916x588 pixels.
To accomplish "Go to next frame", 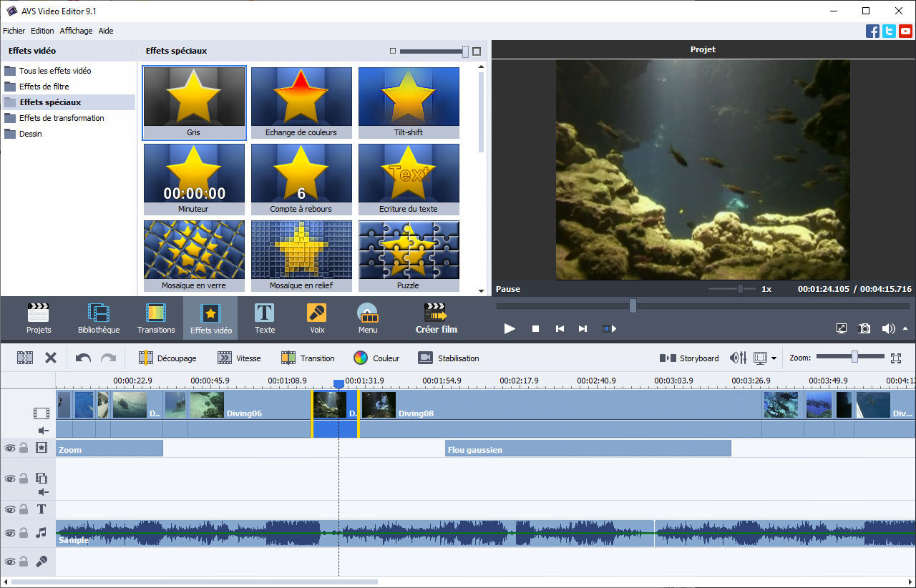I will tap(583, 328).
